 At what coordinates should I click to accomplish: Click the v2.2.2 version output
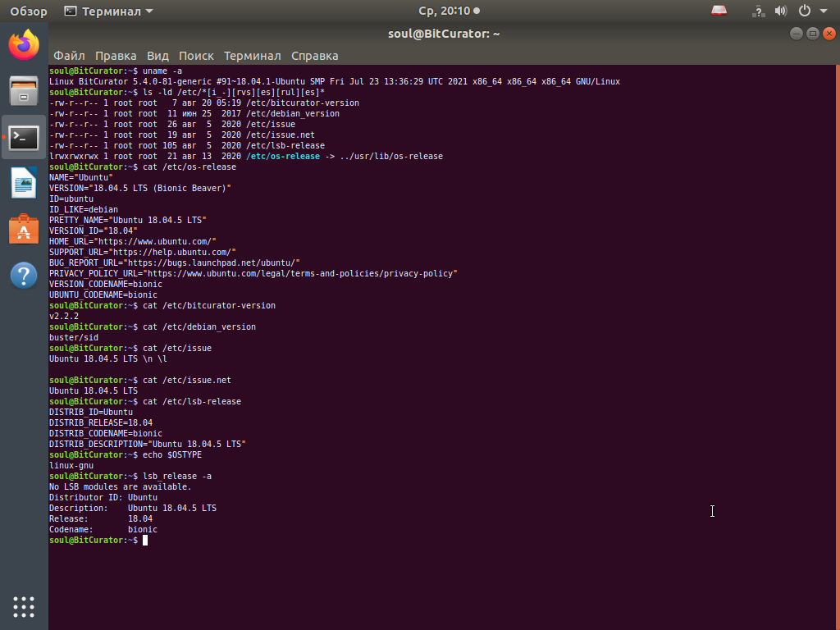[64, 316]
